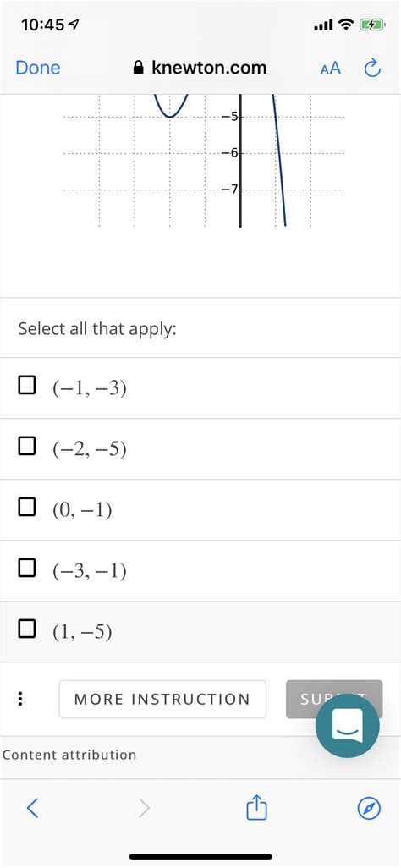The width and height of the screenshot is (401, 868).
Task: Check the (−1, −3) answer box
Action: click(27, 384)
